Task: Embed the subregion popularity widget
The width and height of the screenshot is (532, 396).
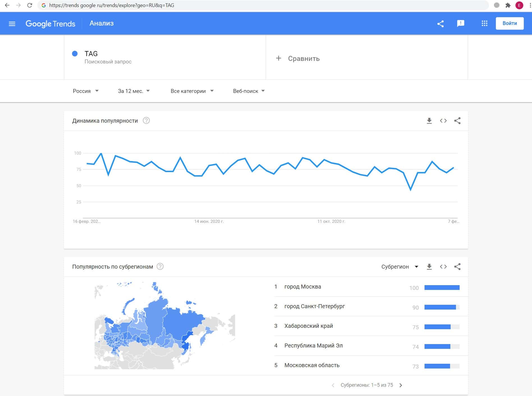Action: (443, 267)
